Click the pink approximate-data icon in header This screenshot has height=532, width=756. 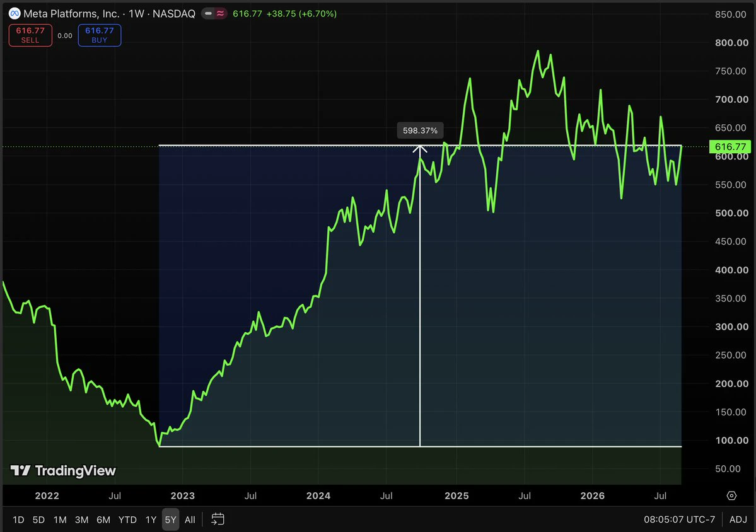coord(220,13)
